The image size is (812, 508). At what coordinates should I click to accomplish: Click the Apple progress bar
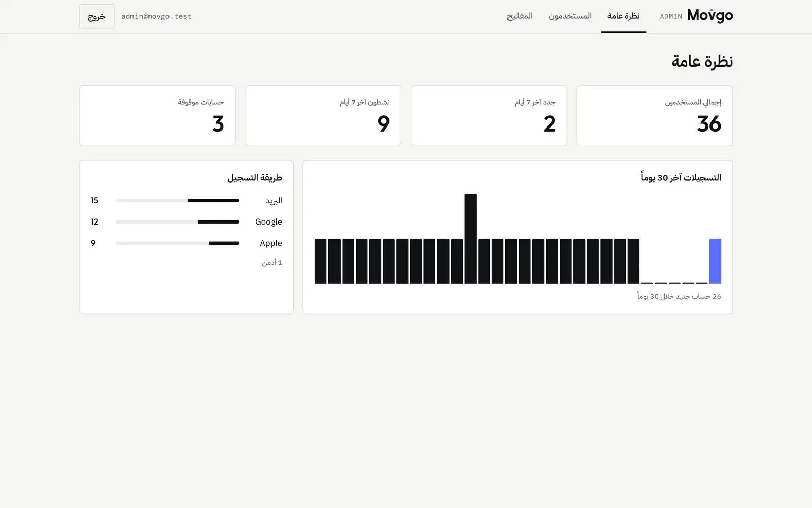click(177, 243)
